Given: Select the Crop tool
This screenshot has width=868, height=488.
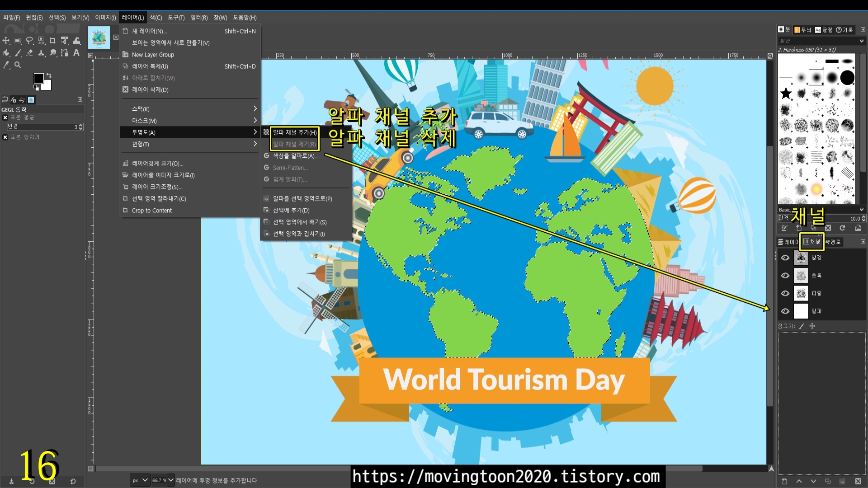Looking at the screenshot, I should 53,40.
